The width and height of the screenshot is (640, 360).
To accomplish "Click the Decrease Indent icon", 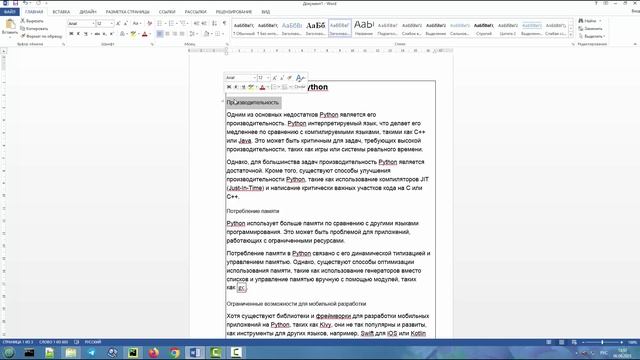I will click(196, 23).
